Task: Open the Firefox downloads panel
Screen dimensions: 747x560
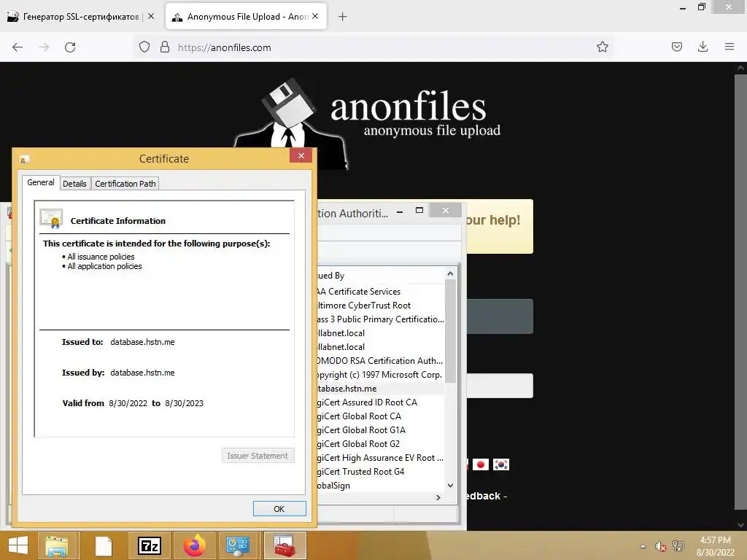Action: click(x=703, y=47)
